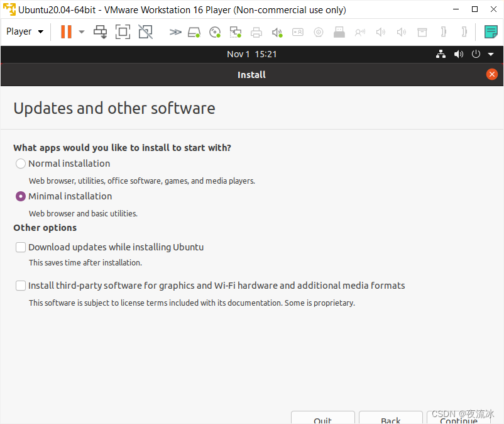Click the 'Web browser, utilities, office software' description

click(x=142, y=181)
